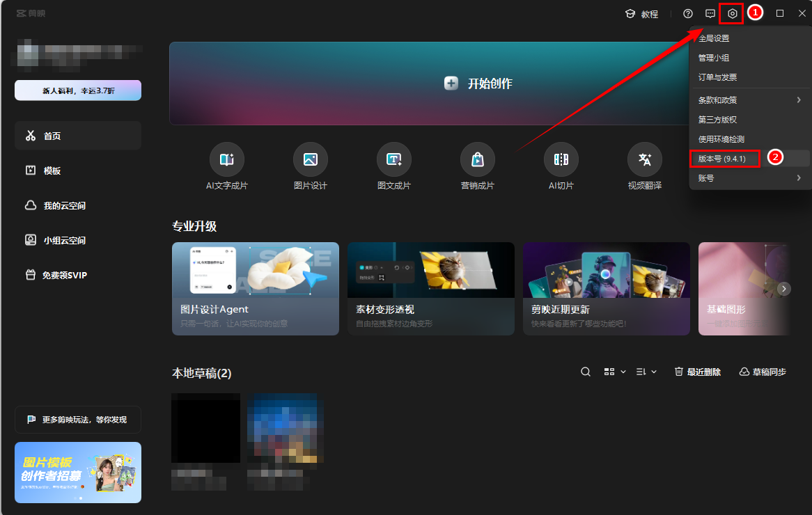
Task: Expand the 条款和政策 submenu
Action: pyautogui.click(x=724, y=100)
